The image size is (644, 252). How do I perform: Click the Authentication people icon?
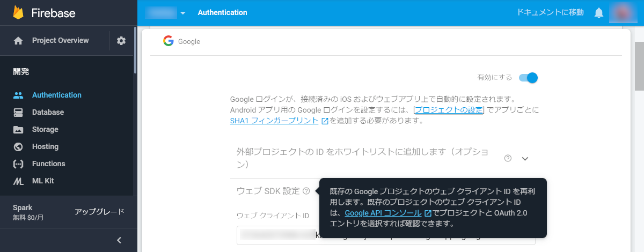click(18, 95)
